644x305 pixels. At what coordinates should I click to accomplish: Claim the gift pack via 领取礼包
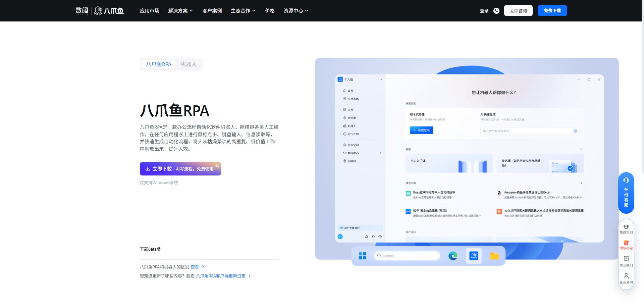[626, 245]
